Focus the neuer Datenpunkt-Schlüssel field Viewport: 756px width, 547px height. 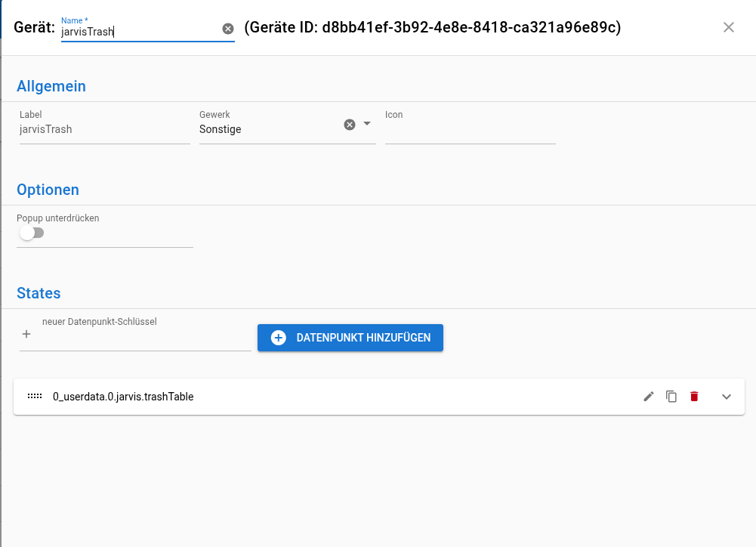(x=143, y=336)
